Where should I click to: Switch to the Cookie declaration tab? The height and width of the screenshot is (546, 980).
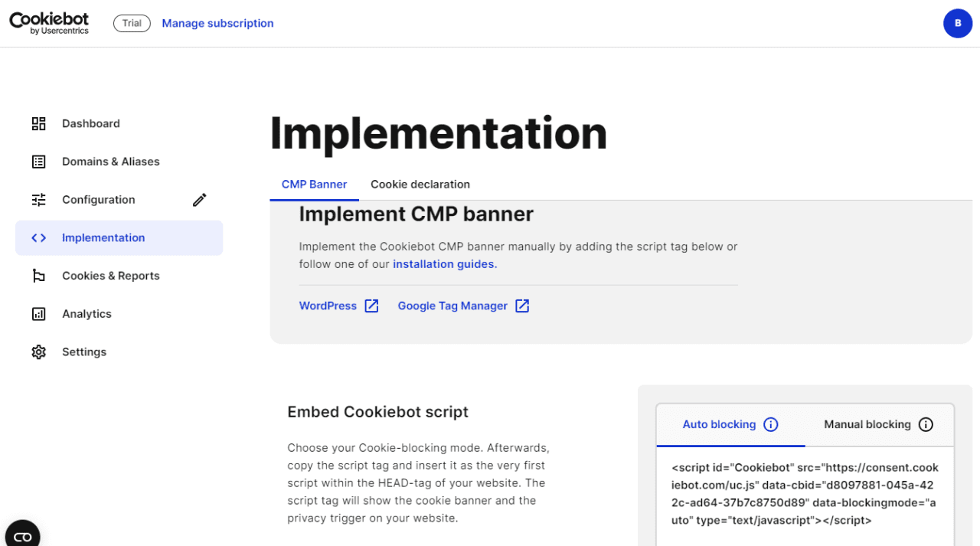(x=420, y=184)
